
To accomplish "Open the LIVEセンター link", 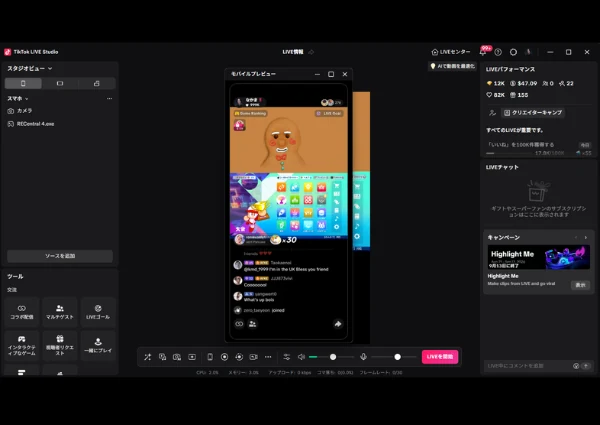I will (x=451, y=52).
